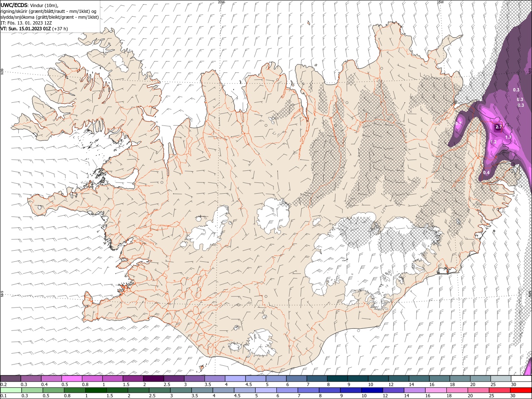The width and height of the screenshot is (532, 399).
Task: Click the 0.4 precipitation value near the coast
Action: tap(486, 172)
